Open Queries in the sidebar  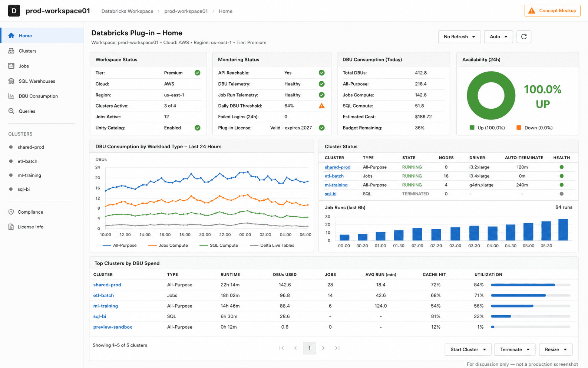(42, 111)
